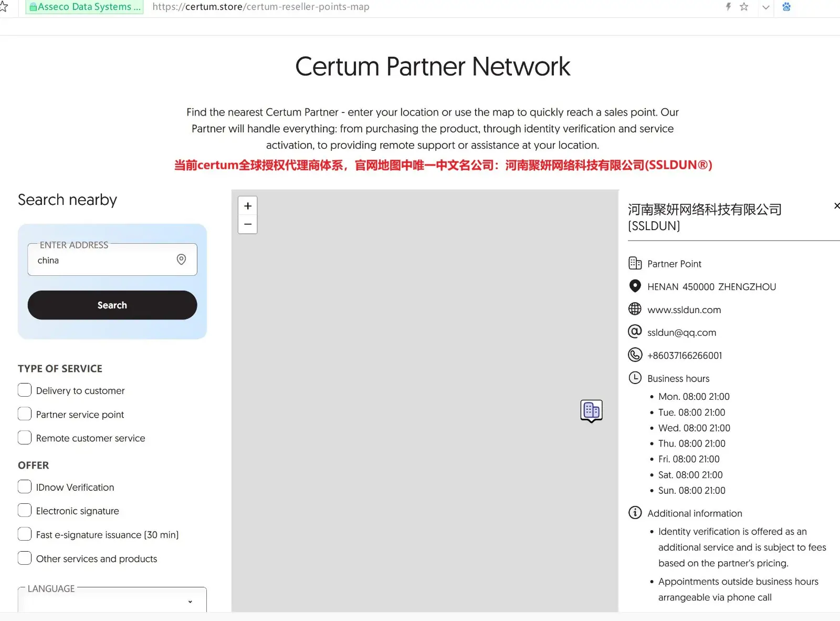Click the Additional information heading
840x621 pixels.
pyautogui.click(x=695, y=513)
